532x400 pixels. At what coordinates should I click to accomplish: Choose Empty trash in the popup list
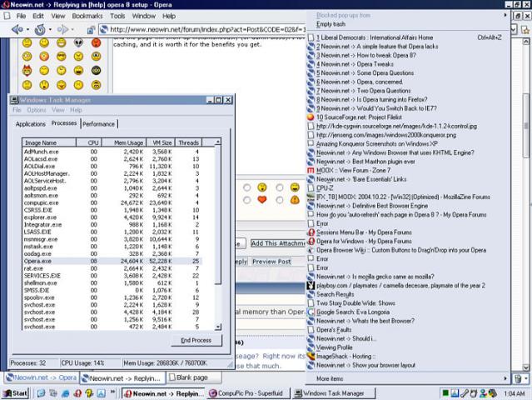tap(331, 23)
